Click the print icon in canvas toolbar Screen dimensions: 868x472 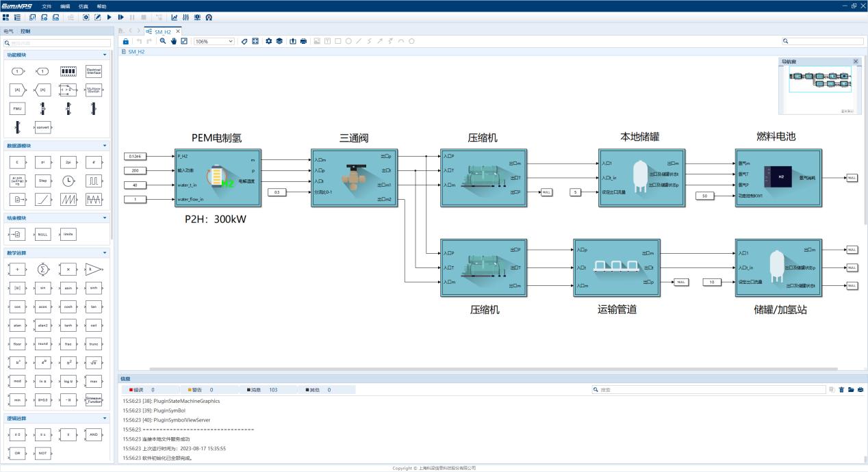pos(303,41)
